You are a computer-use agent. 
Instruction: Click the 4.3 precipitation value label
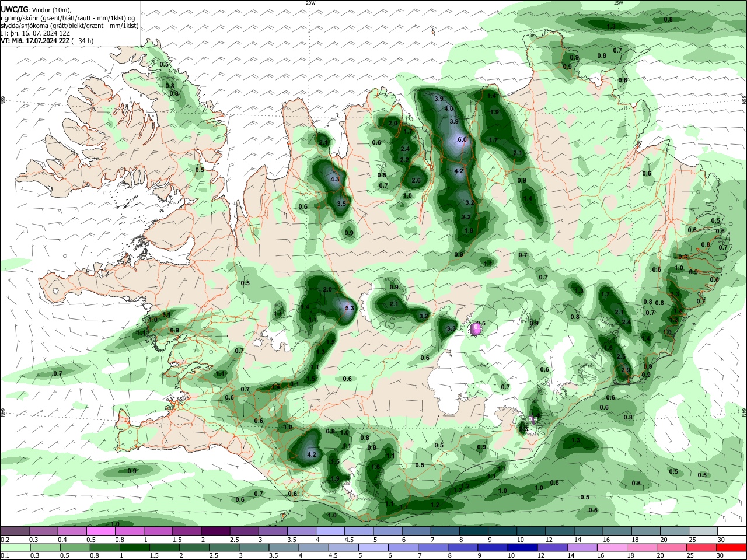[335, 180]
